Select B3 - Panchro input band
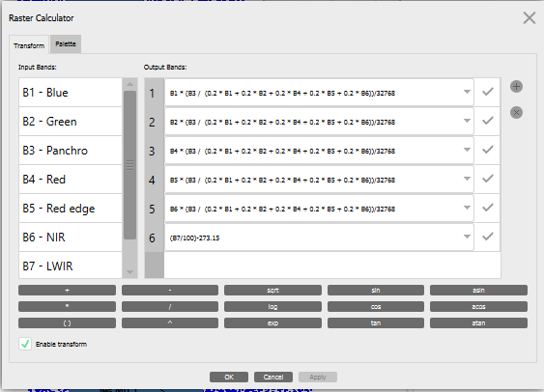This screenshot has height=392, width=544. coord(71,151)
